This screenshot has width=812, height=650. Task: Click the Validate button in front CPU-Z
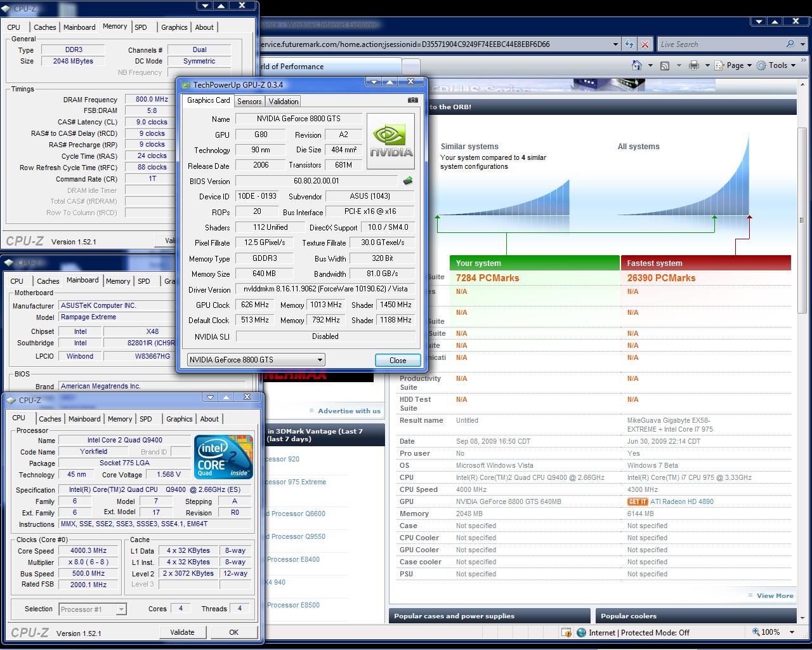pyautogui.click(x=182, y=632)
